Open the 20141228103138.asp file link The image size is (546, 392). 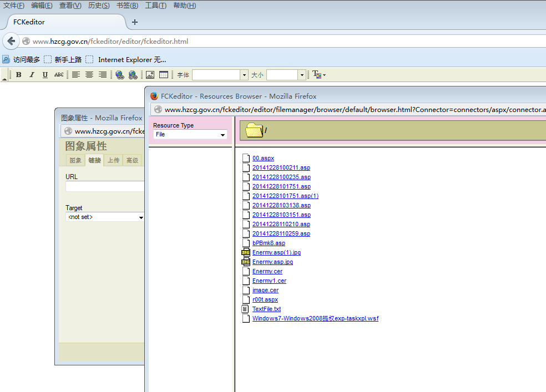click(x=282, y=205)
